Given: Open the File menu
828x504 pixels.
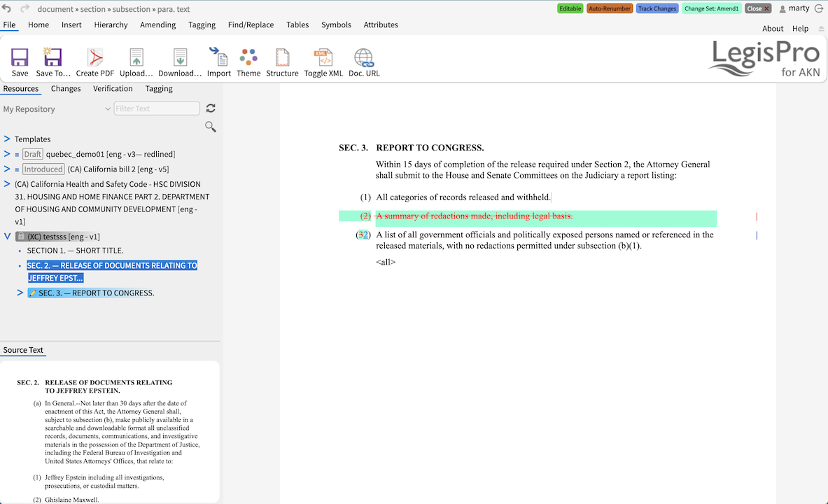Looking at the screenshot, I should (9, 24).
